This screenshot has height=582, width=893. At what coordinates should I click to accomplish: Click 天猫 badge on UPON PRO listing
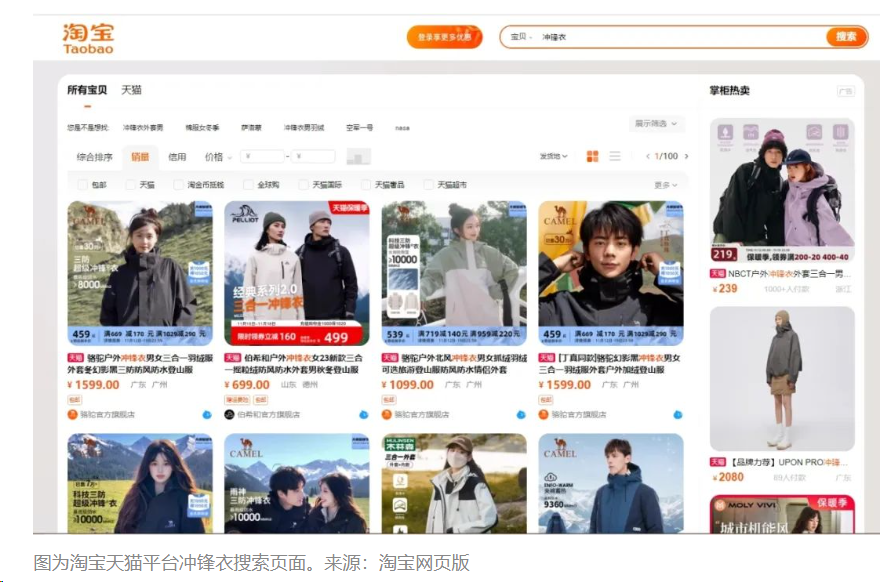pos(718,462)
